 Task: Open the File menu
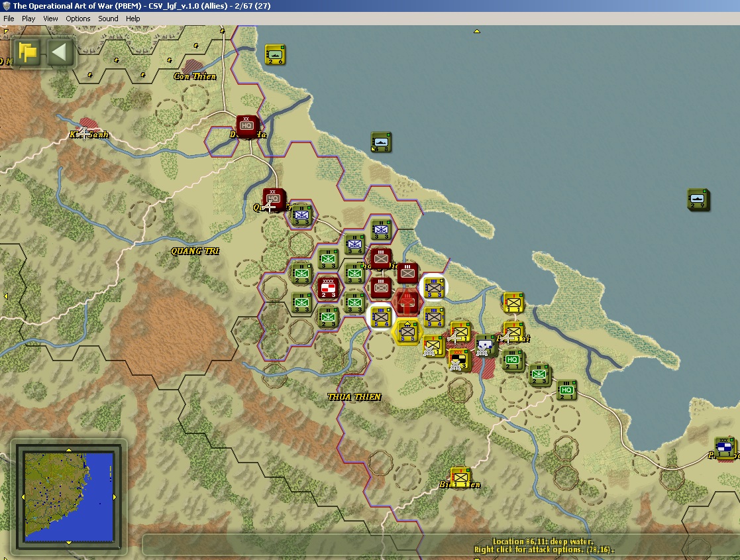(9, 19)
